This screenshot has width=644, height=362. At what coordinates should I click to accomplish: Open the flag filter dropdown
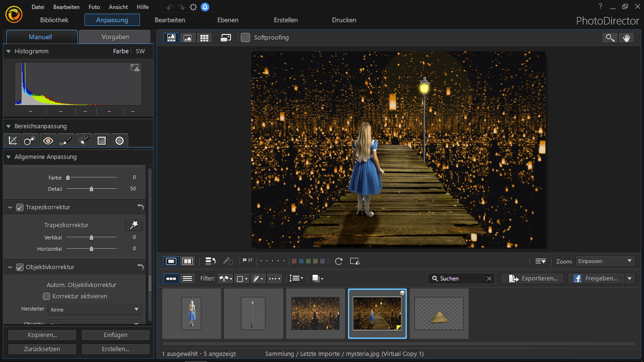(x=226, y=279)
